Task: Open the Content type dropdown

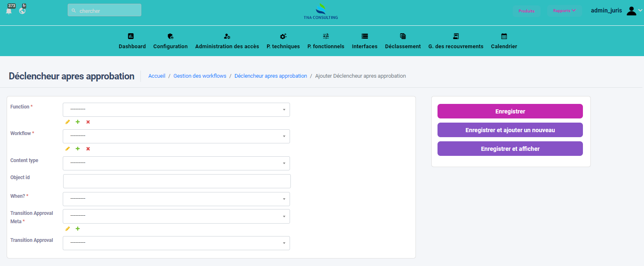Action: pyautogui.click(x=176, y=163)
